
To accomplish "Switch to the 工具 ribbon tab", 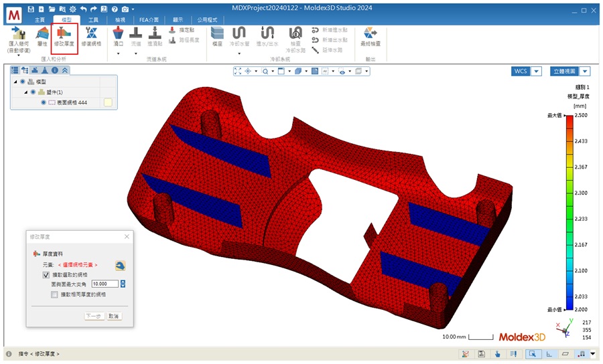I will tap(93, 20).
